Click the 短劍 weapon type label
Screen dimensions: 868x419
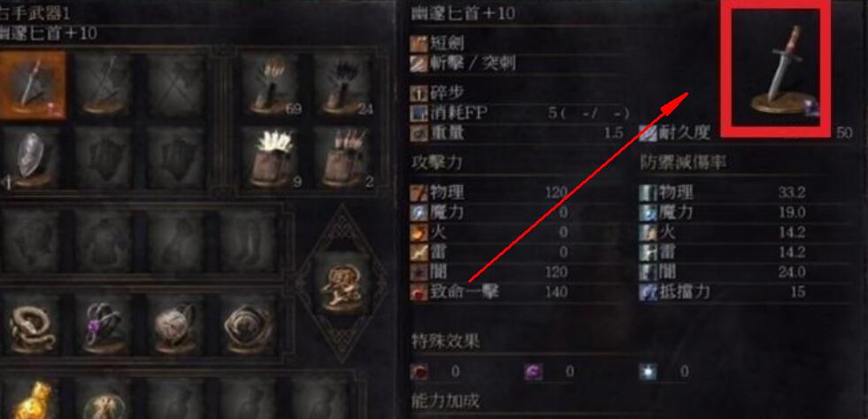tap(437, 43)
